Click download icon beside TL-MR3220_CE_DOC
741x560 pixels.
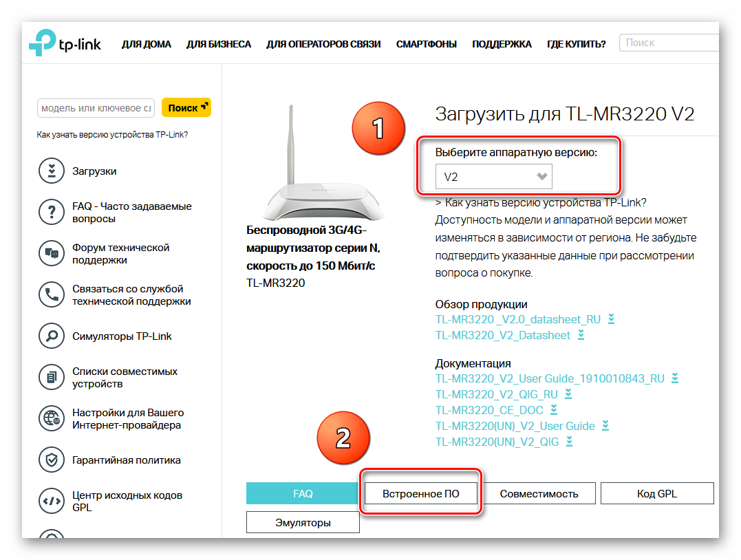[x=554, y=410]
